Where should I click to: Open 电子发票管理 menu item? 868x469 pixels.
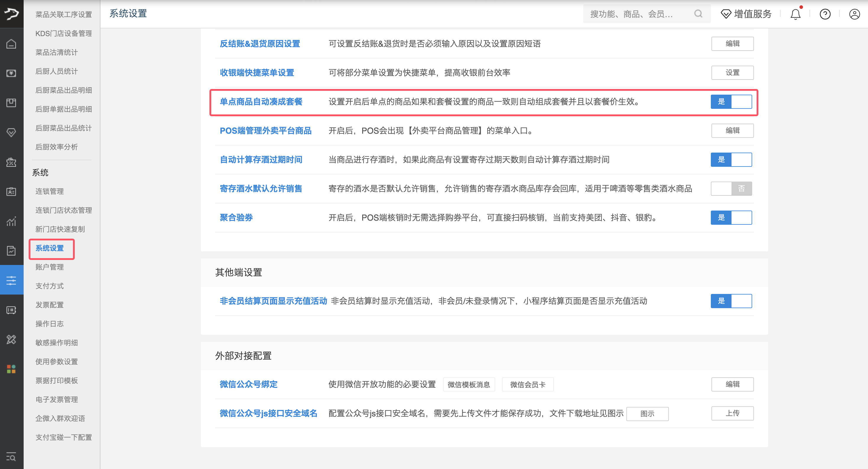click(x=57, y=399)
